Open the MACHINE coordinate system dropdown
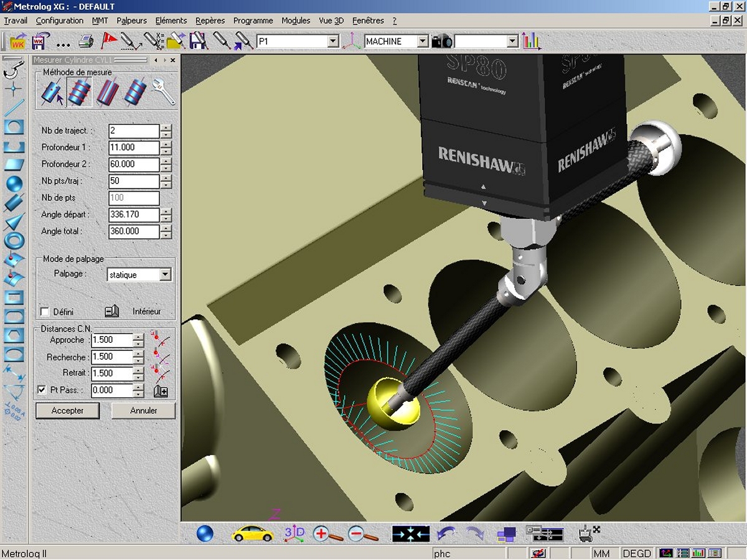Screen dimensions: 747x560 pyautogui.click(x=423, y=42)
